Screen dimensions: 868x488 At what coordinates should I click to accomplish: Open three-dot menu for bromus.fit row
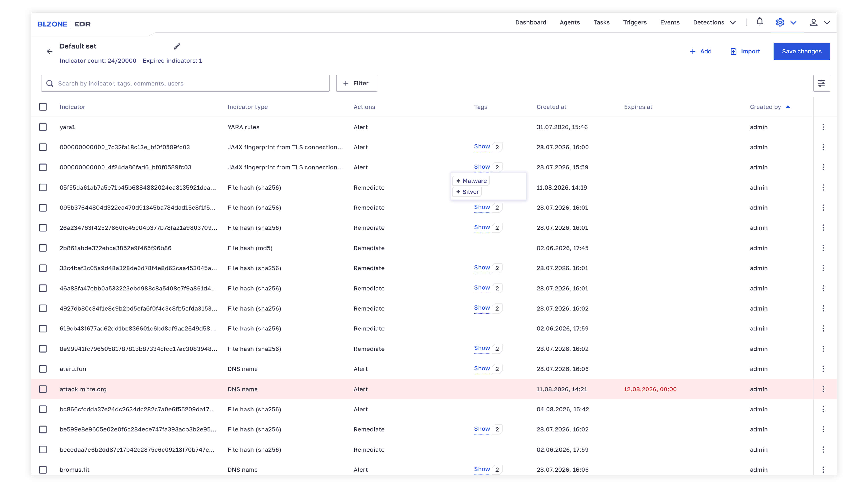[x=823, y=470]
